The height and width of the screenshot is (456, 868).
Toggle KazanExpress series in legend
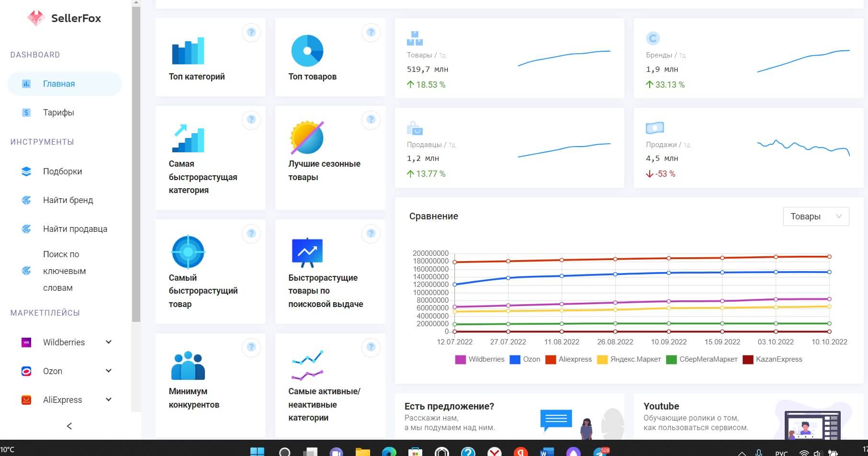pos(772,359)
